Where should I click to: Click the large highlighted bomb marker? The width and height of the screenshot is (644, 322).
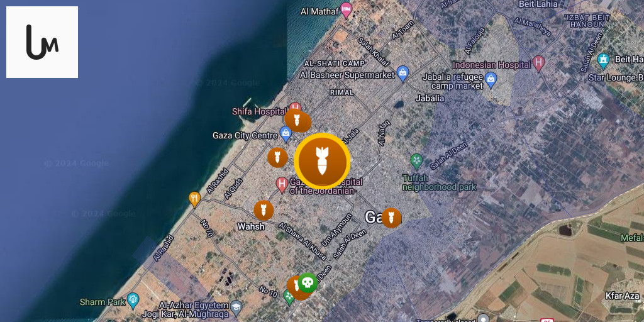(x=323, y=161)
